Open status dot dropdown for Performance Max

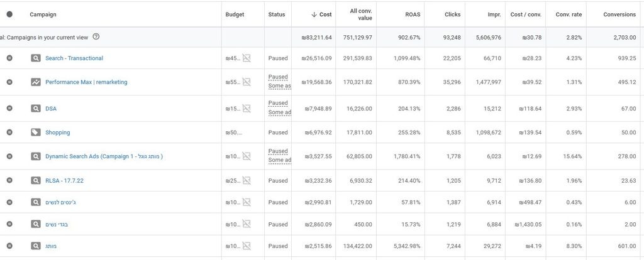click(x=9, y=82)
